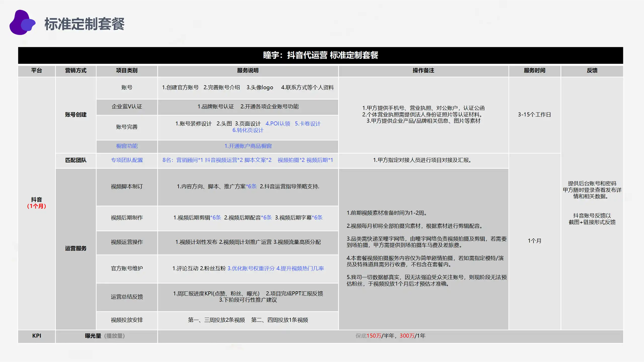
Task: Select text 1.创建官方账号 2.完善账号介绍
Action: (201, 88)
